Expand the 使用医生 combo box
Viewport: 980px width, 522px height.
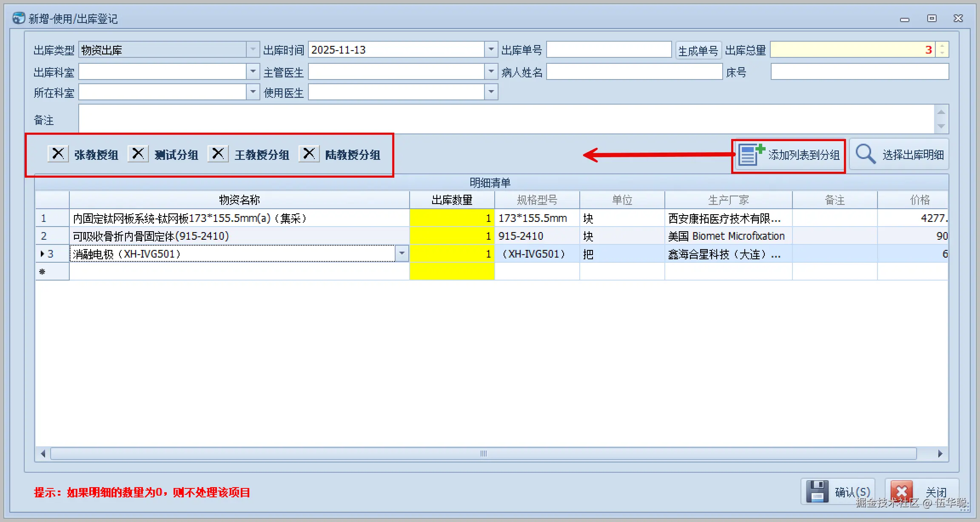point(491,92)
